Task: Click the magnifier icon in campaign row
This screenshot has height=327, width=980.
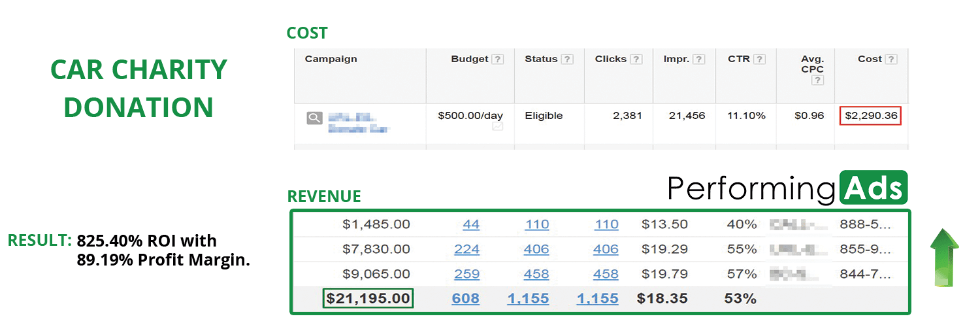Action: pos(314,118)
